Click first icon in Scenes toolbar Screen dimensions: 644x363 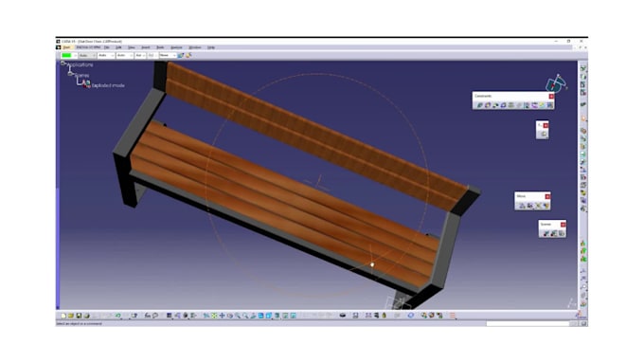[546, 233]
